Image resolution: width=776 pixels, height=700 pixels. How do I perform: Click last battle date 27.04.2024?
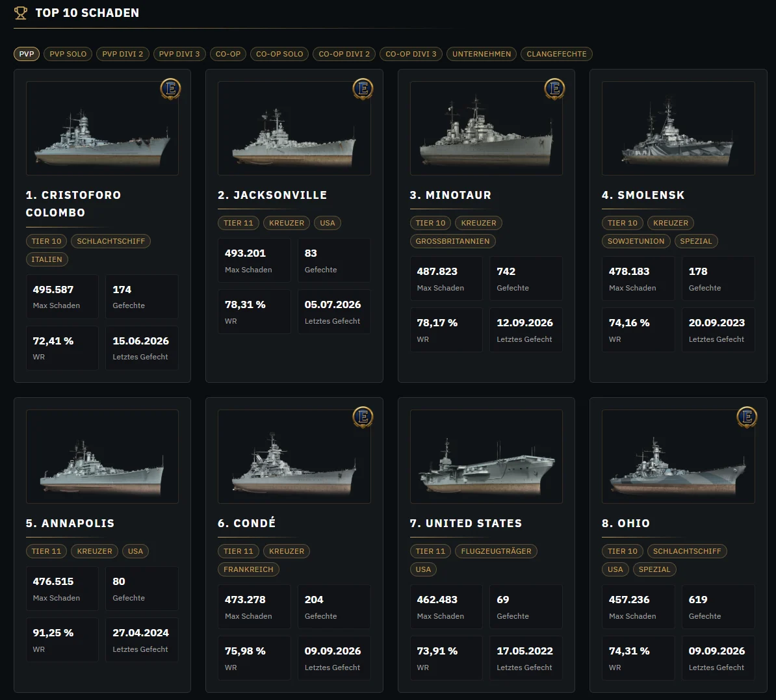[x=140, y=633]
